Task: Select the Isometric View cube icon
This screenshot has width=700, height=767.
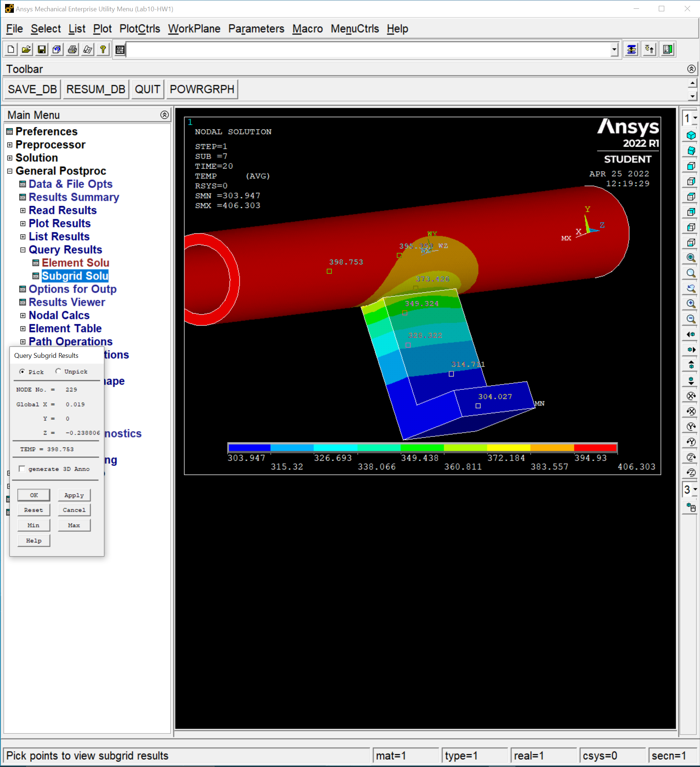Action: tap(691, 135)
